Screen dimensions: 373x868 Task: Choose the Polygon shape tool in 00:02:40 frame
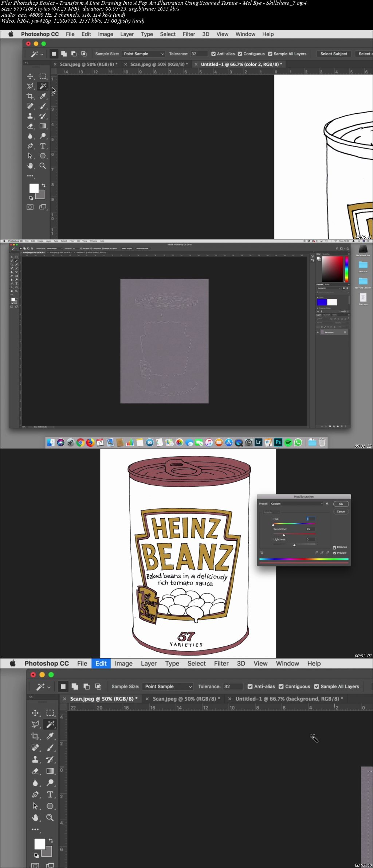pyautogui.click(x=50, y=806)
